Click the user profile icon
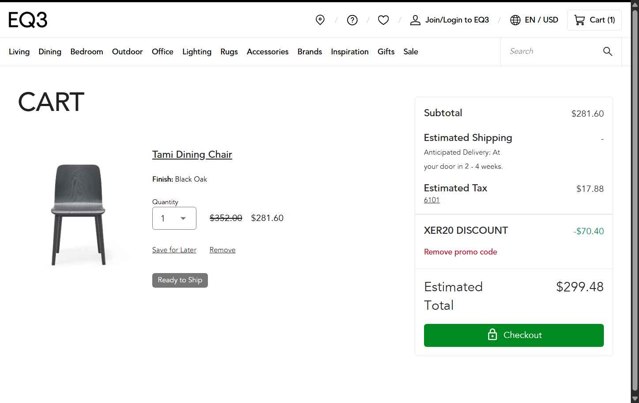 (415, 20)
